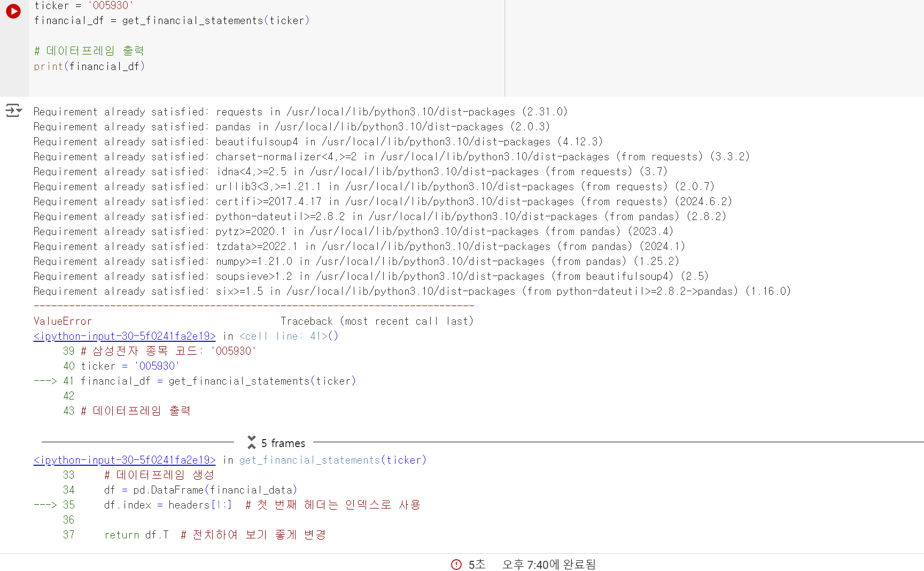Click the pandas (2.0.3) requirement line
The image size is (924, 571).
pyautogui.click(x=292, y=127)
